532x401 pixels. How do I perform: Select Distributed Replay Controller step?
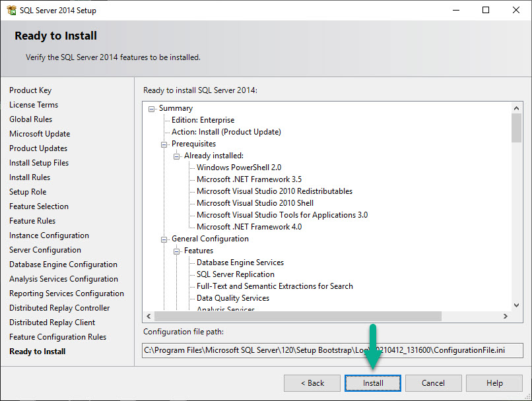(x=59, y=308)
